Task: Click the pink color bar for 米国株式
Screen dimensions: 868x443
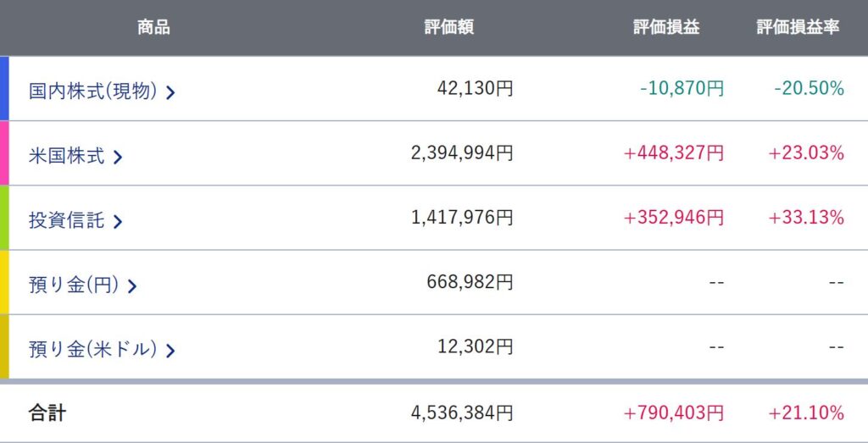Action: click(4, 152)
